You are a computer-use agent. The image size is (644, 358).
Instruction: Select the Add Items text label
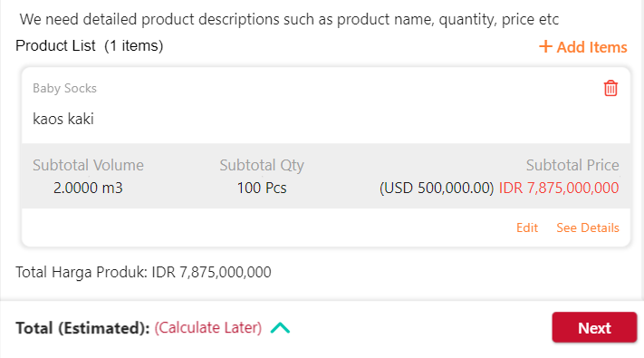point(591,47)
